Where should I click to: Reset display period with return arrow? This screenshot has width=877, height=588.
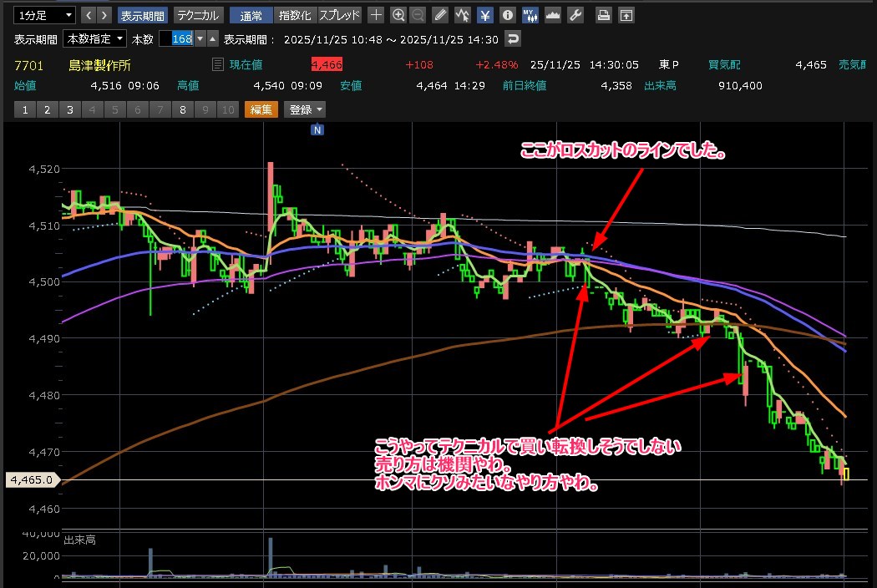512,38
